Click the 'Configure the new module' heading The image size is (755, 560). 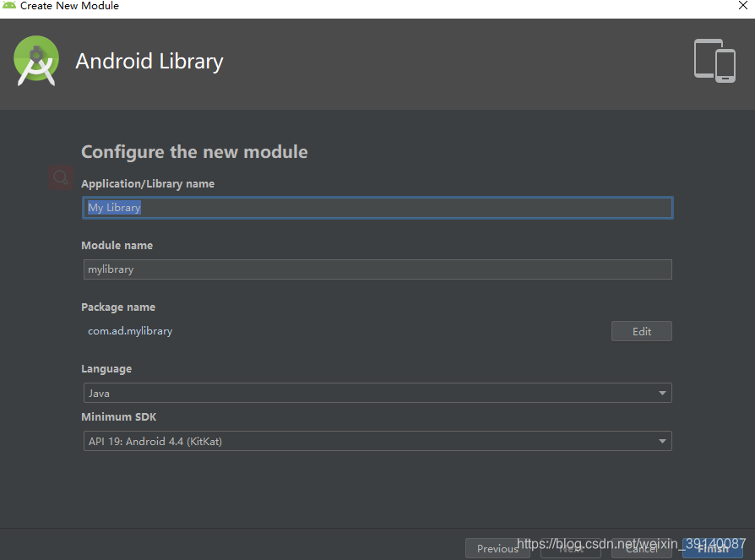coord(194,152)
